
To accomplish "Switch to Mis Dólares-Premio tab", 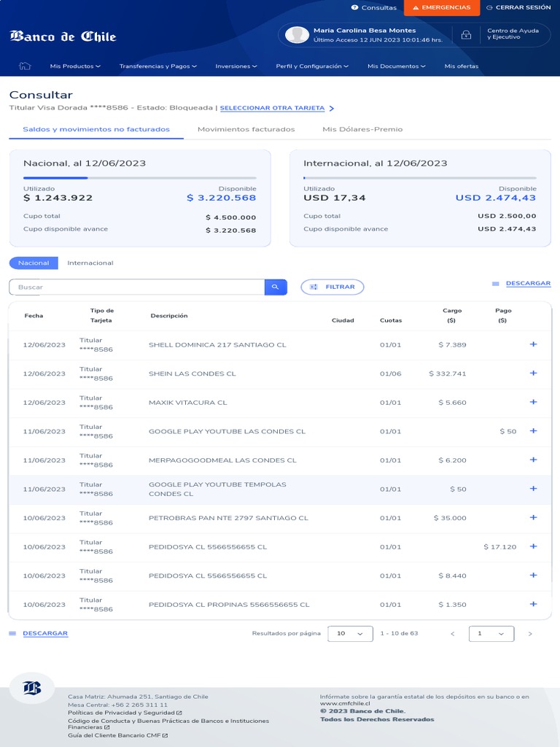I will click(362, 129).
